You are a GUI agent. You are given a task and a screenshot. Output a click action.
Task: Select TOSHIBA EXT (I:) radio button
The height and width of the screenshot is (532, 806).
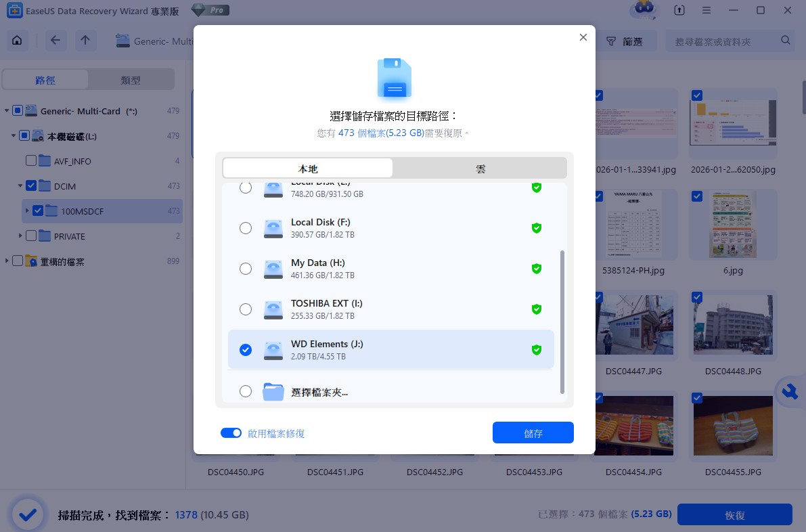(x=246, y=309)
